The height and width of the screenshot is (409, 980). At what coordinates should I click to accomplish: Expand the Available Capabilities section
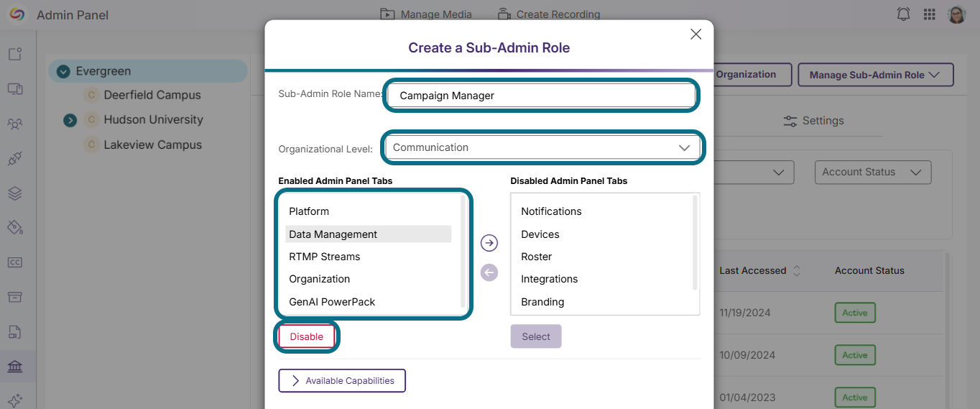click(342, 380)
